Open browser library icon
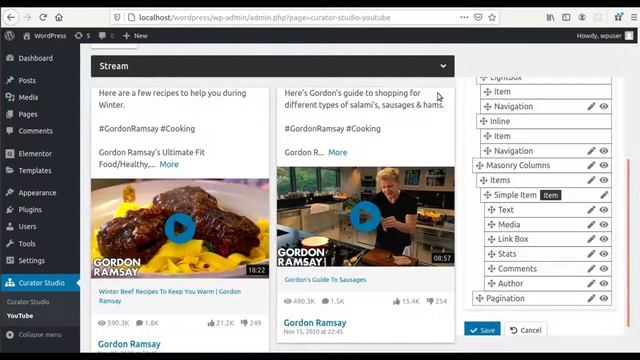The image size is (640, 360). pos(550,17)
